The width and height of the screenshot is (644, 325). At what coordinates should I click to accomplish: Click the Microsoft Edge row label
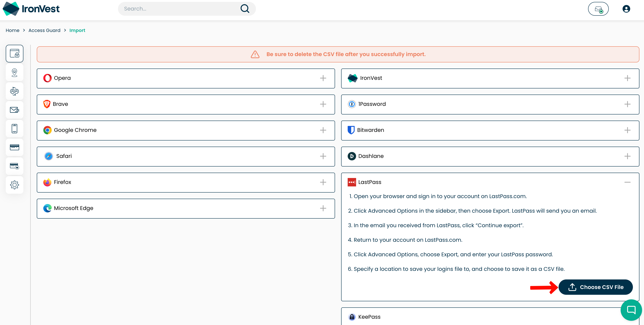click(74, 208)
